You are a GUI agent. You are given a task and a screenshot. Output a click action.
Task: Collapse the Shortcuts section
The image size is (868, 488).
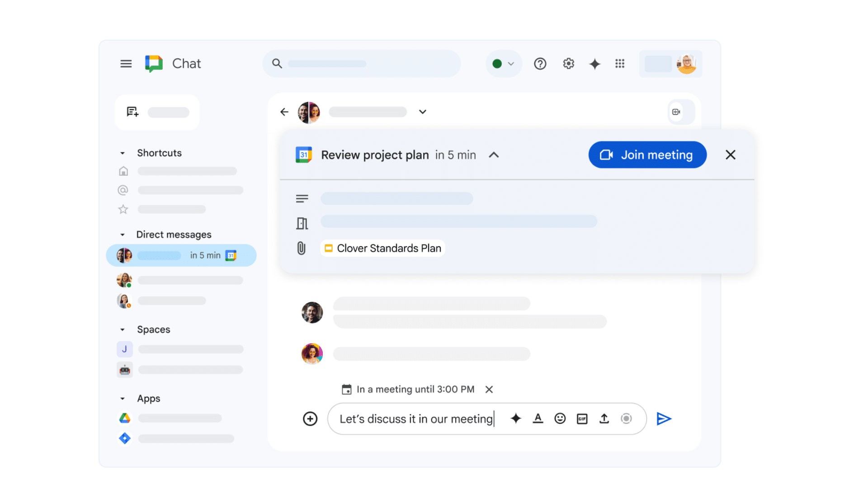click(122, 153)
